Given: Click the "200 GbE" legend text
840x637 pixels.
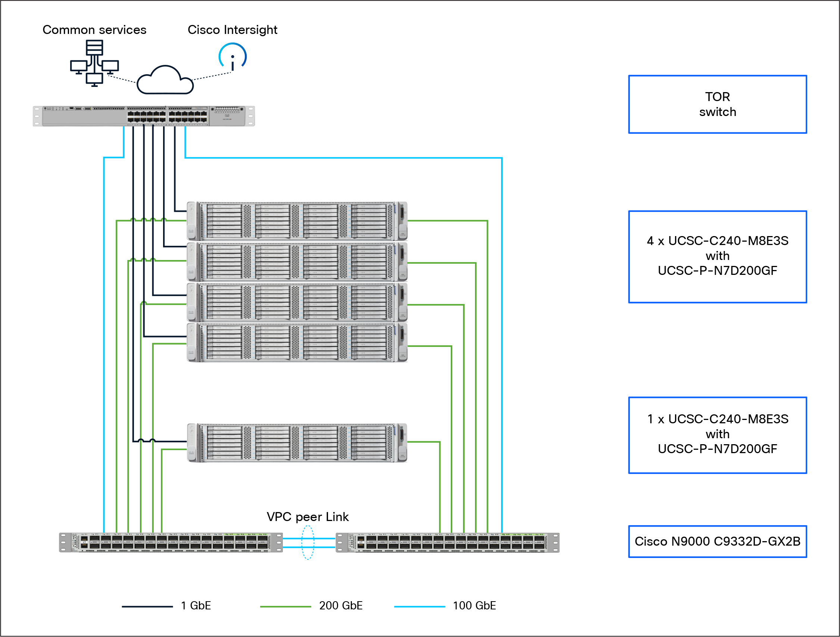Looking at the screenshot, I should pyautogui.click(x=341, y=606).
